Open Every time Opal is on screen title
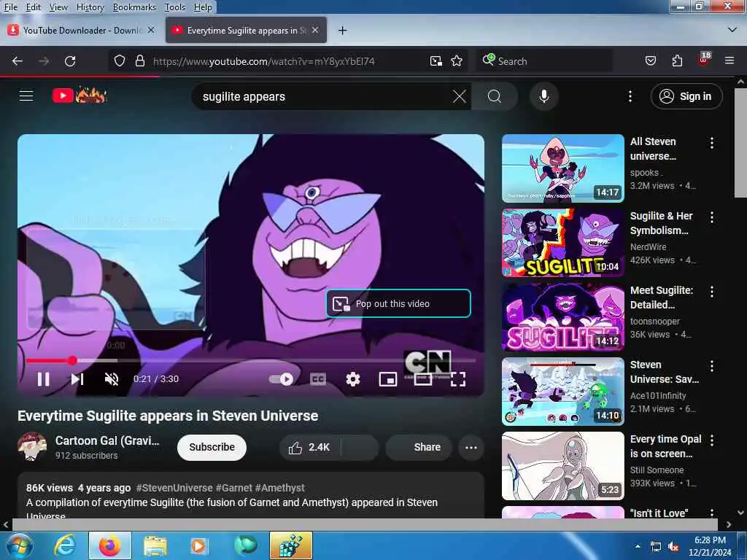747x560 pixels. pos(665,446)
